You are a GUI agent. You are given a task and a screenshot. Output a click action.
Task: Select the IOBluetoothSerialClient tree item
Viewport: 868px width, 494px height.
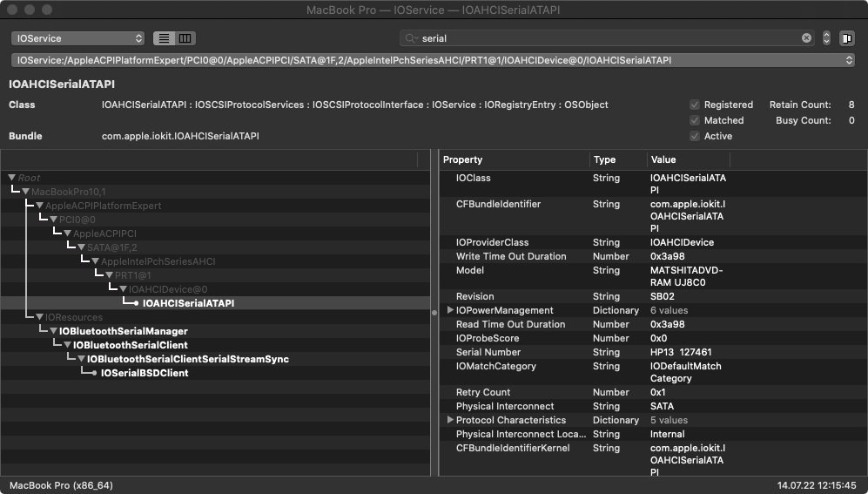tap(131, 344)
